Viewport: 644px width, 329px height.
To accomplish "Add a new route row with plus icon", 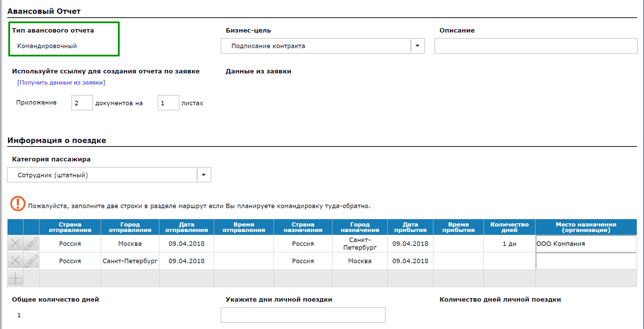I will tap(15, 278).
